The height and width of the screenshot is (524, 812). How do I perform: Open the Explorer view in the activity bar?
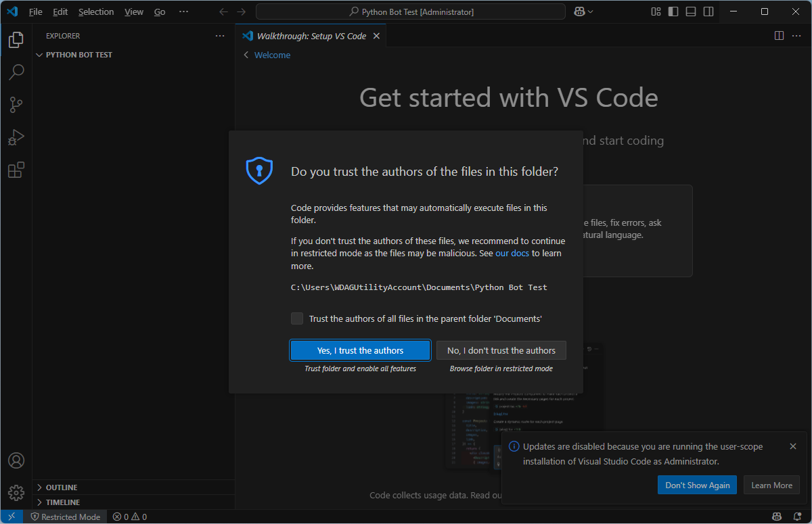pyautogui.click(x=16, y=41)
